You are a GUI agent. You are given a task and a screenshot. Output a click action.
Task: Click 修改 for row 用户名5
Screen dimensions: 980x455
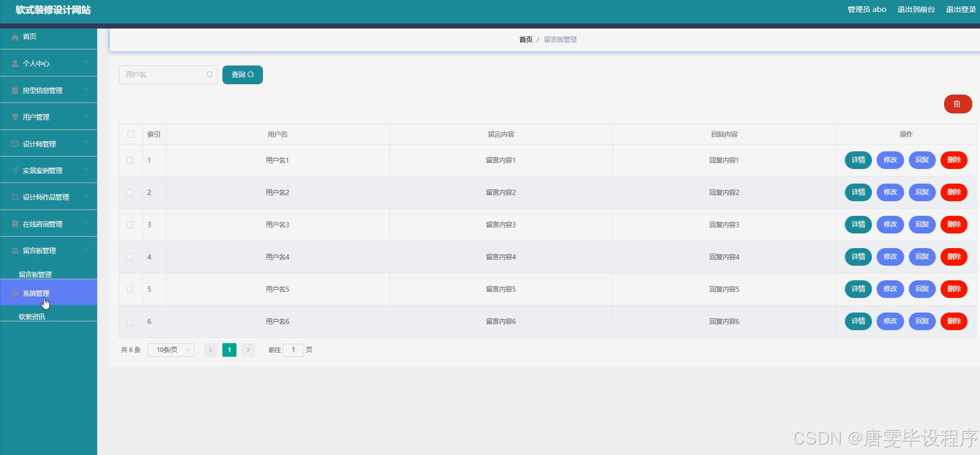[891, 289]
